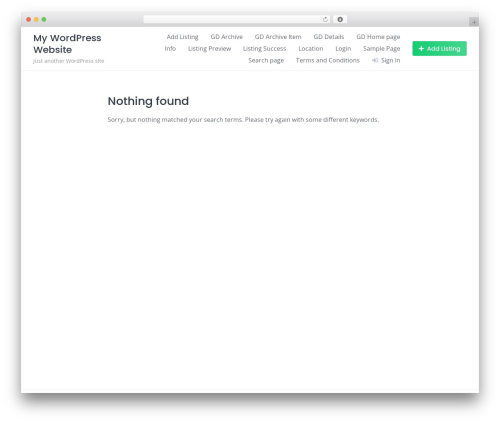Click the round extension icon beside address bar

click(340, 19)
